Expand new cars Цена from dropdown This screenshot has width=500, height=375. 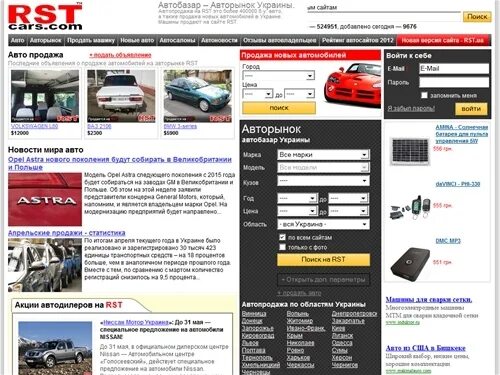[x=258, y=94]
